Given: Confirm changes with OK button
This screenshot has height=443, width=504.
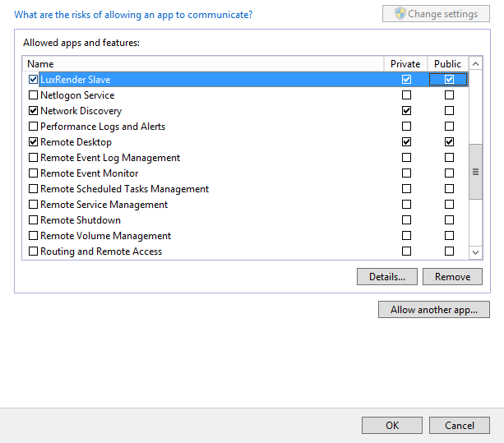Looking at the screenshot, I should 392,426.
